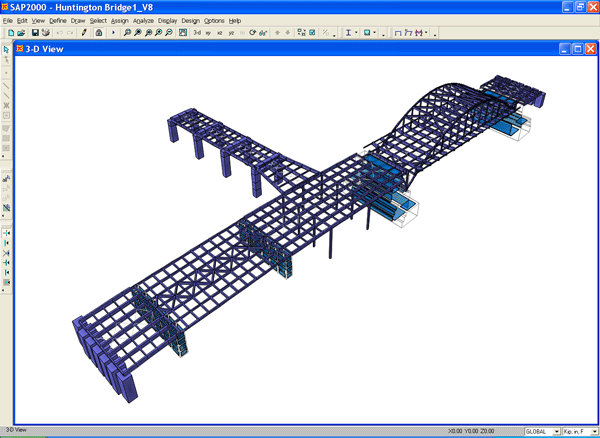Run the analysis with the play arrow
Screen dimensions: 600x438
click(113, 33)
